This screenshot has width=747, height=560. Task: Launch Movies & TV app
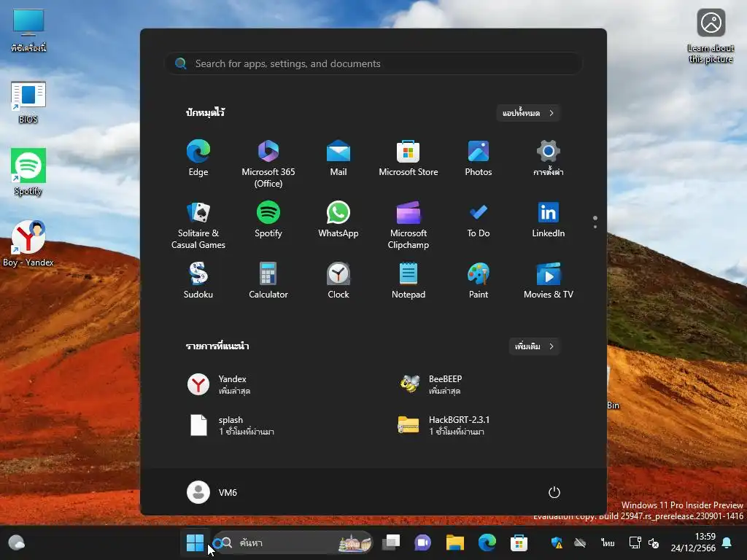549,281
